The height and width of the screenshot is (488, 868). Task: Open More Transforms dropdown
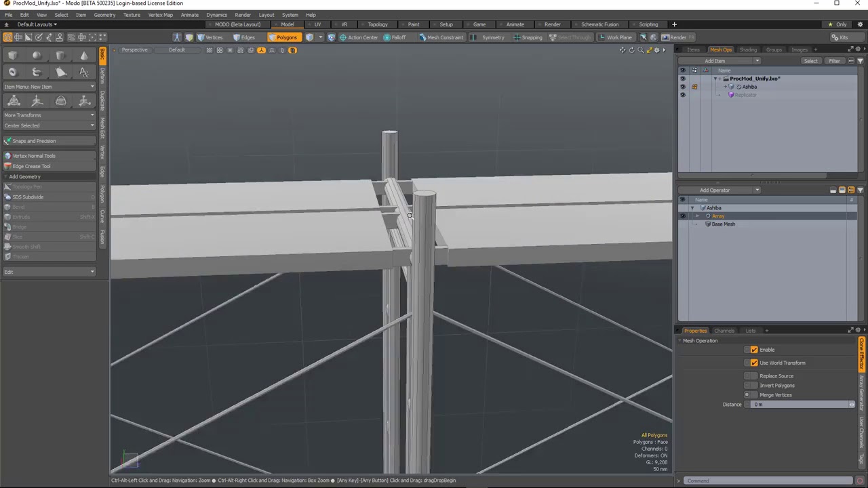pyautogui.click(x=49, y=115)
